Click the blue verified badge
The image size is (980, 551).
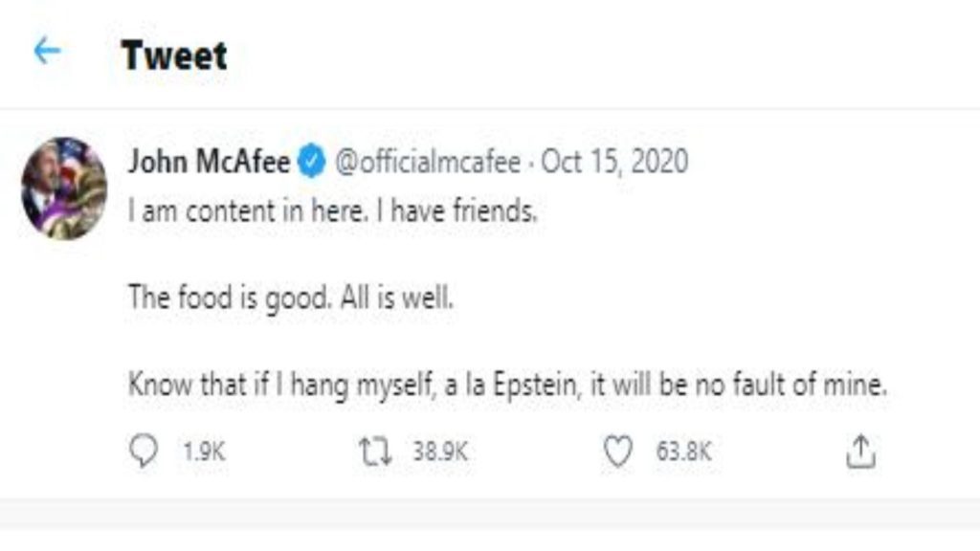pyautogui.click(x=312, y=162)
